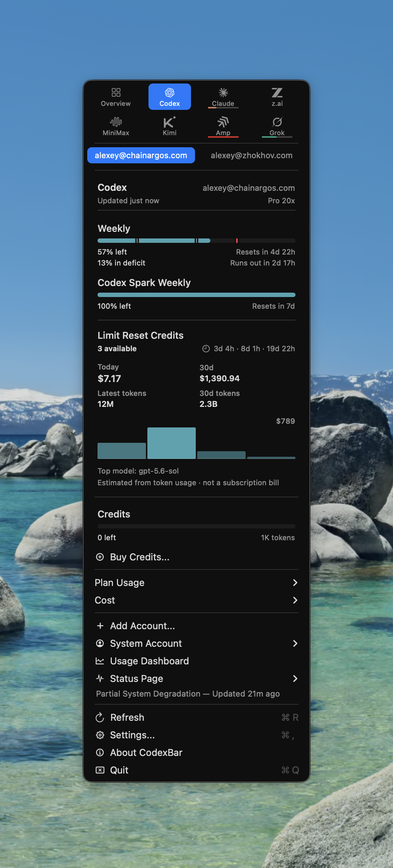The width and height of the screenshot is (393, 868).
Task: Click the Codex Spark Weekly progress bar
Action: coord(196,295)
